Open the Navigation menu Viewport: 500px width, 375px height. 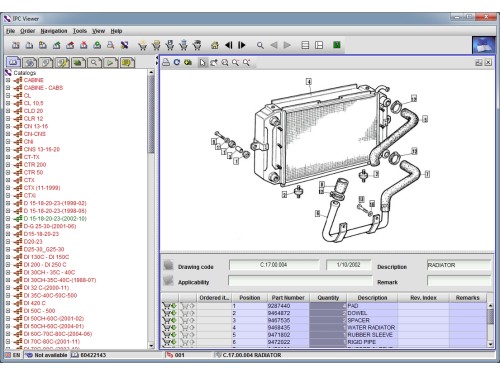pyautogui.click(x=54, y=31)
